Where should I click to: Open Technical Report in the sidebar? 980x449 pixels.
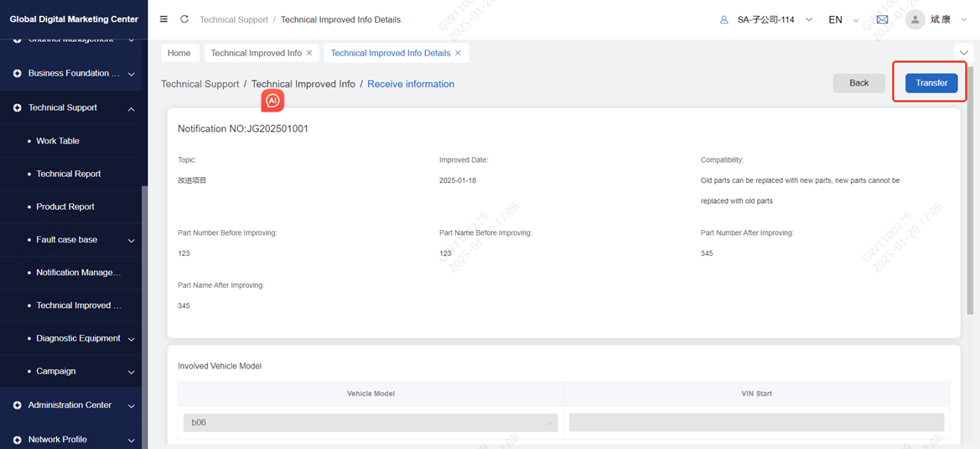(x=68, y=174)
